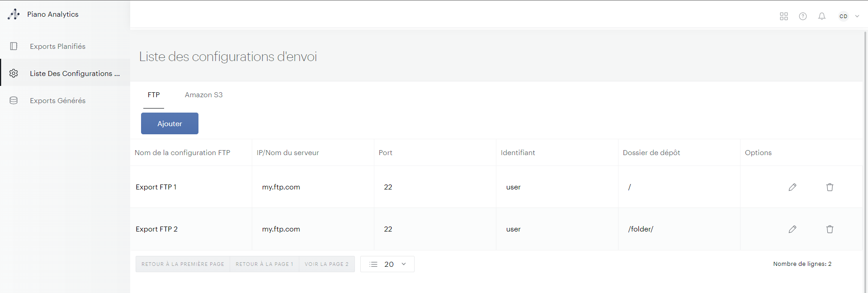Delete Export FTP 1 with the trash icon
Viewport: 868px width, 293px height.
[x=830, y=187]
